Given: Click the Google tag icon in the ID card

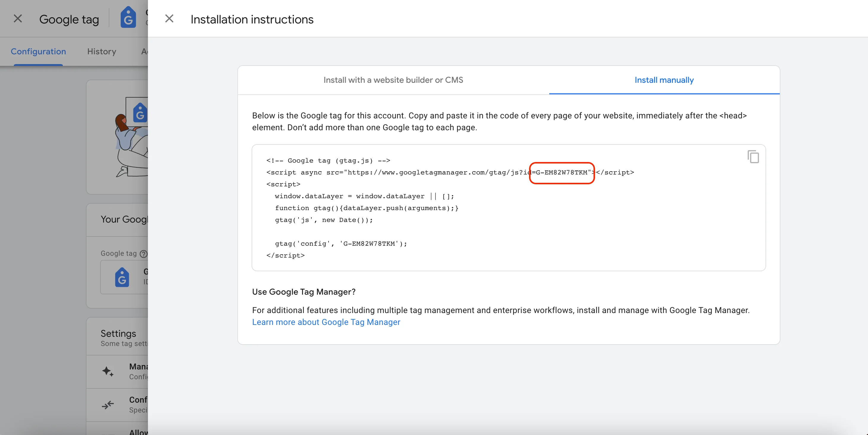Looking at the screenshot, I should pos(122,277).
